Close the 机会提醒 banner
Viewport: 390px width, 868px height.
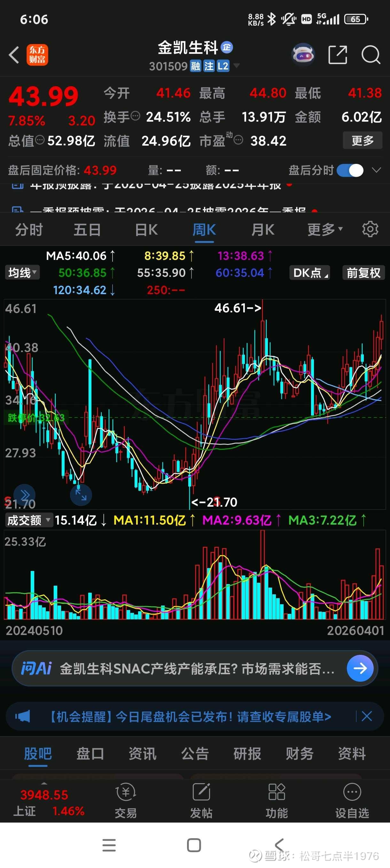pos(366,716)
